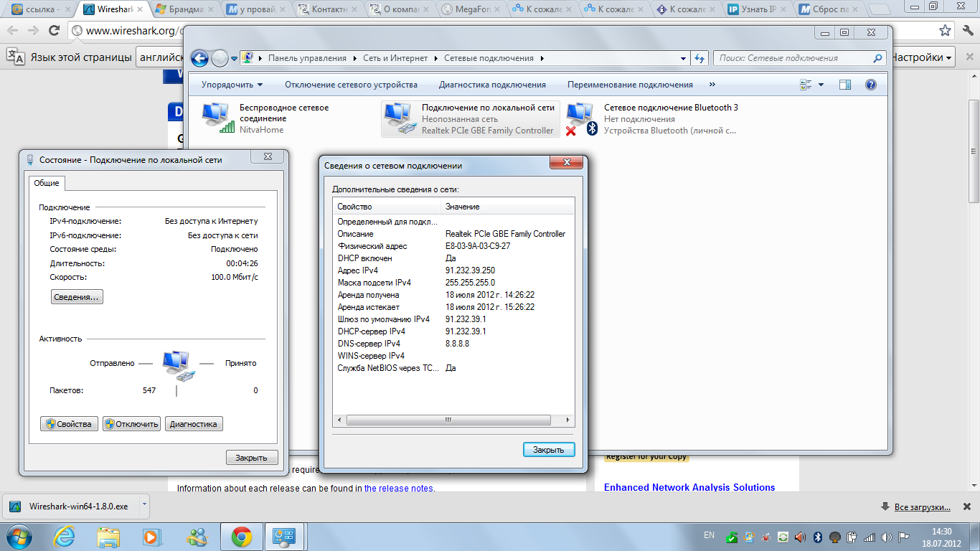980x551 pixels.
Task: Select the wireless connection NitvaHome icon
Action: [218, 118]
